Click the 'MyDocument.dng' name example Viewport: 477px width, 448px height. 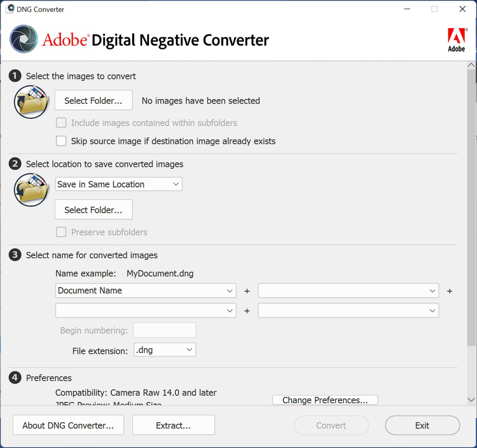pos(160,273)
